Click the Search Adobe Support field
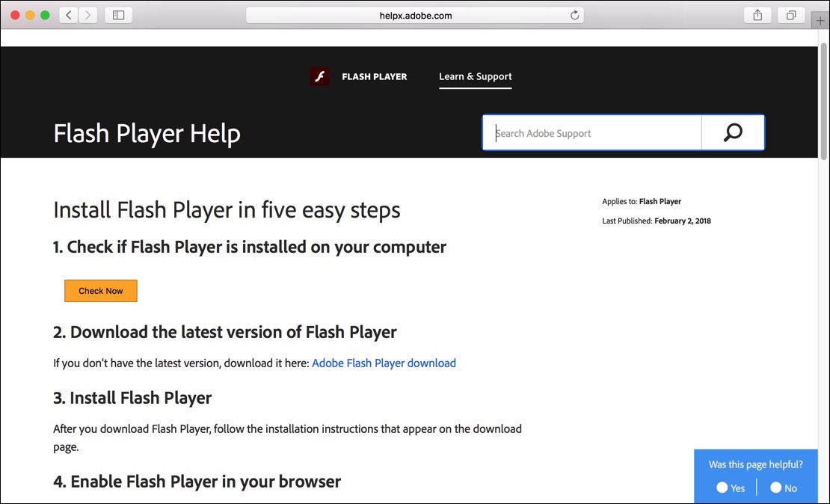 tap(591, 133)
